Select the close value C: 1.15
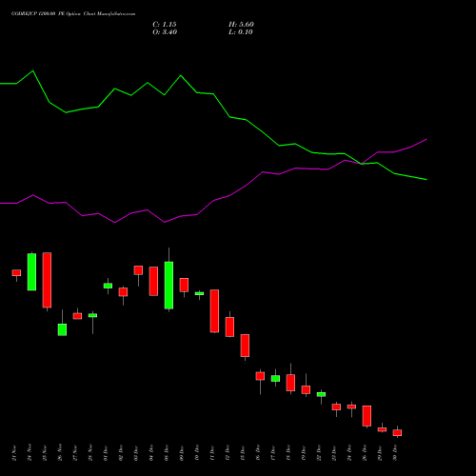The image size is (476, 476). tap(165, 25)
